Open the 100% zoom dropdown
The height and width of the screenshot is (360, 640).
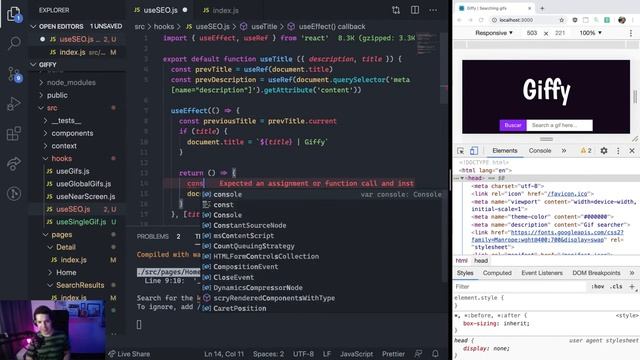[x=590, y=33]
